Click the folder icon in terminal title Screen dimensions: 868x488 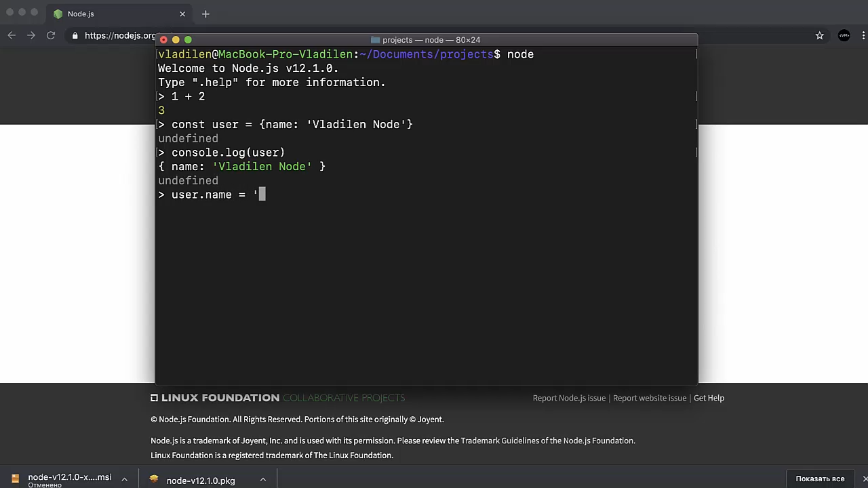(x=375, y=40)
